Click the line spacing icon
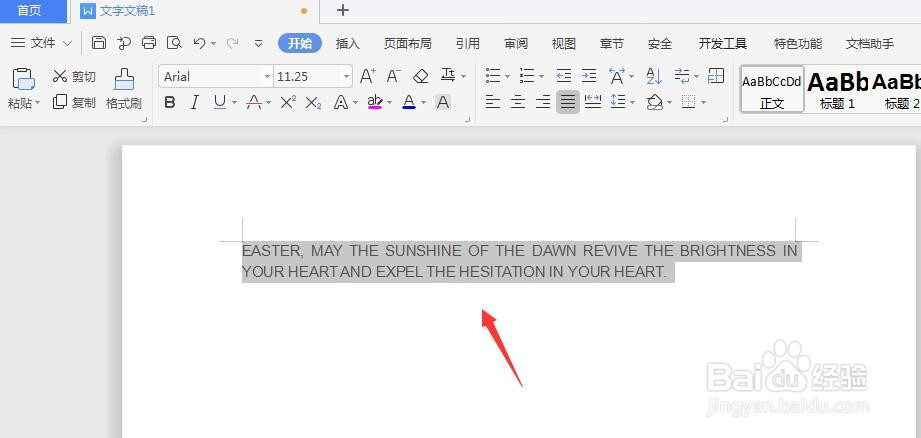Screen dimensions: 921x438 (618, 102)
